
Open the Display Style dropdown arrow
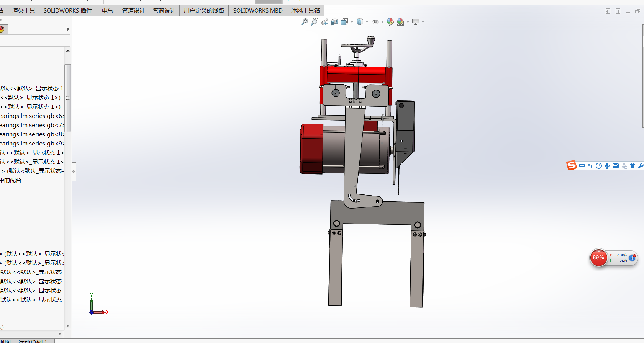tap(367, 22)
